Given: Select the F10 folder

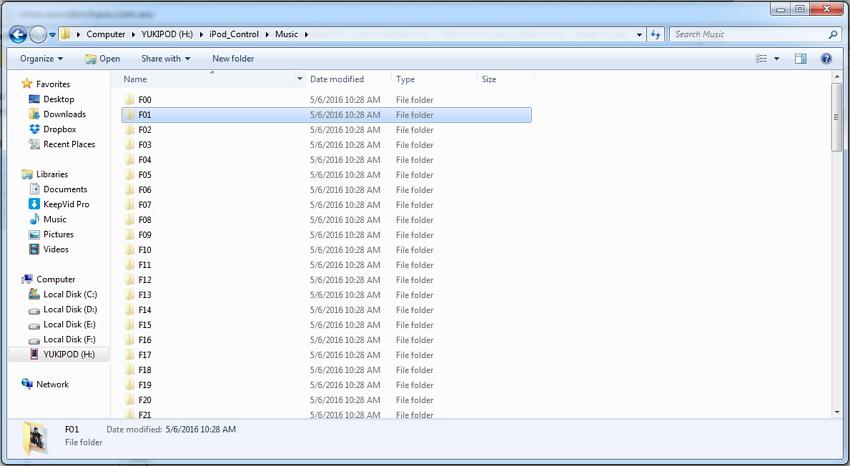Looking at the screenshot, I should pos(145,250).
